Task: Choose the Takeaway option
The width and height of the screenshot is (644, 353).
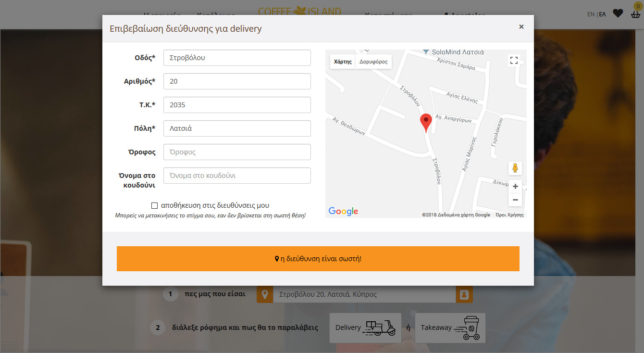Action: pyautogui.click(x=450, y=328)
